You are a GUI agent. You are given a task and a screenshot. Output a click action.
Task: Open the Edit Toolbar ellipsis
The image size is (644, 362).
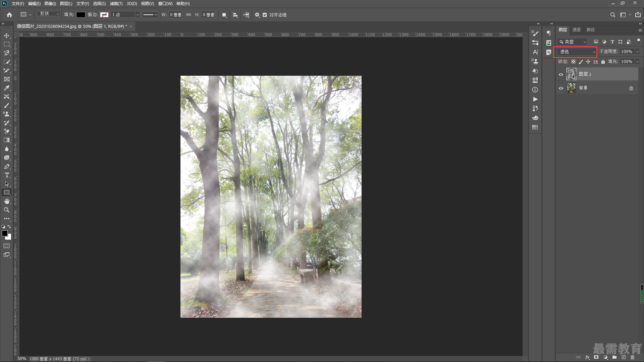[7, 219]
